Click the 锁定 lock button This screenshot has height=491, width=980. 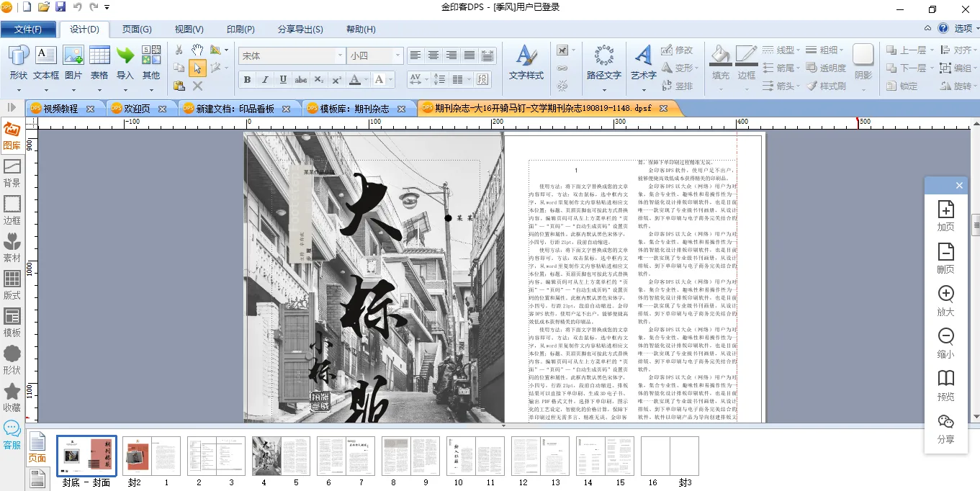[902, 86]
